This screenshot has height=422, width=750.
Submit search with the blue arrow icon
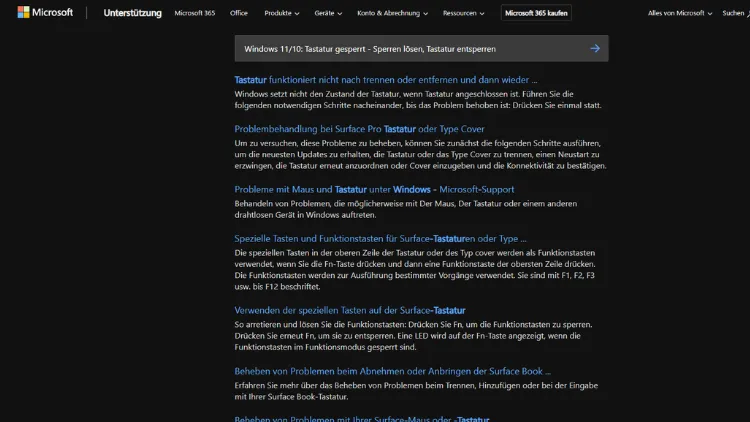pyautogui.click(x=595, y=48)
